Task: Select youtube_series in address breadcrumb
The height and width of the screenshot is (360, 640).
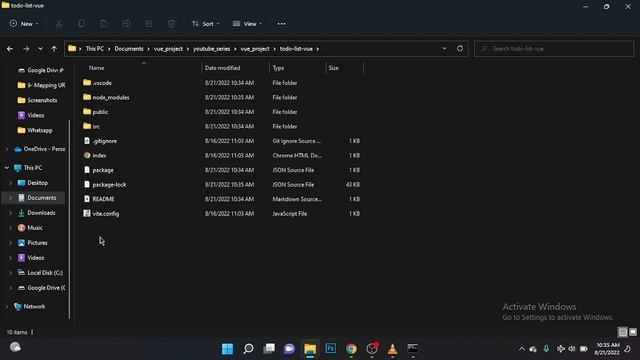Action: tap(212, 49)
